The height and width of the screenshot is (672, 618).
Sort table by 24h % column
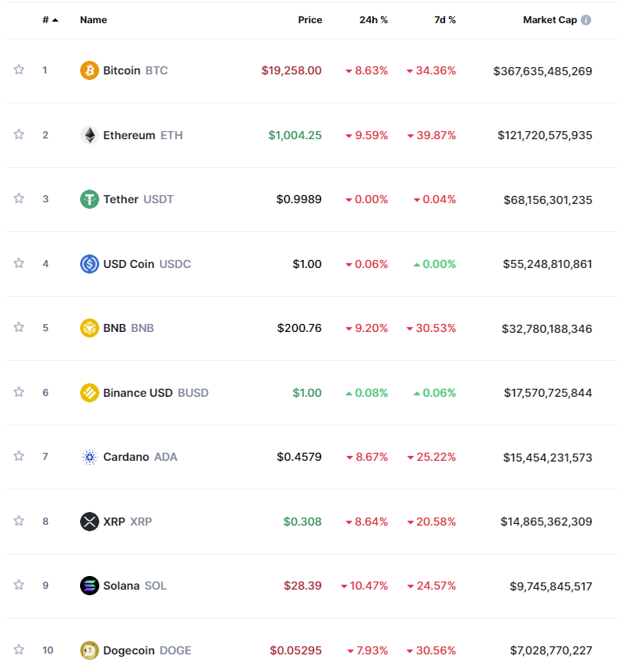(x=373, y=20)
